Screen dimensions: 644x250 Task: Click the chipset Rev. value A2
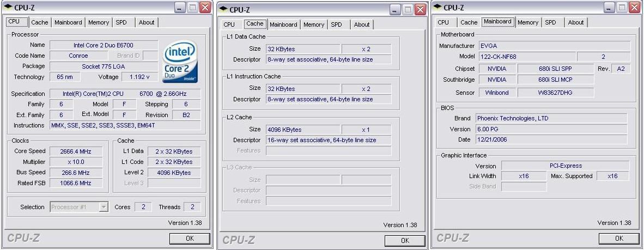click(621, 69)
